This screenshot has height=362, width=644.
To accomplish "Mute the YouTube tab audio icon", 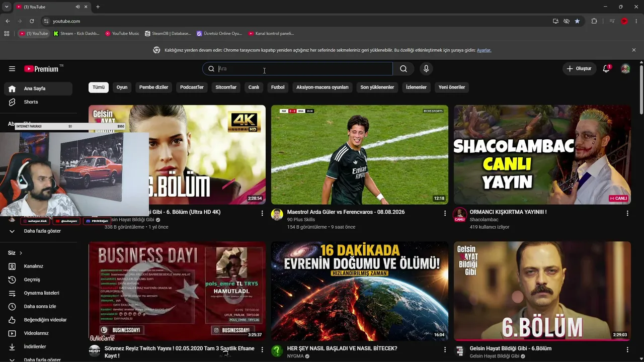I will coord(77,7).
